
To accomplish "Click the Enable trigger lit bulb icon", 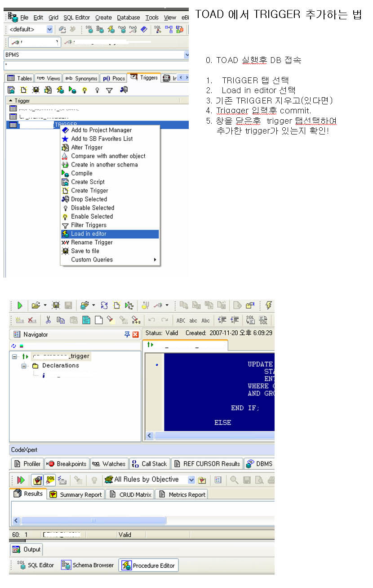I will coord(84,90).
